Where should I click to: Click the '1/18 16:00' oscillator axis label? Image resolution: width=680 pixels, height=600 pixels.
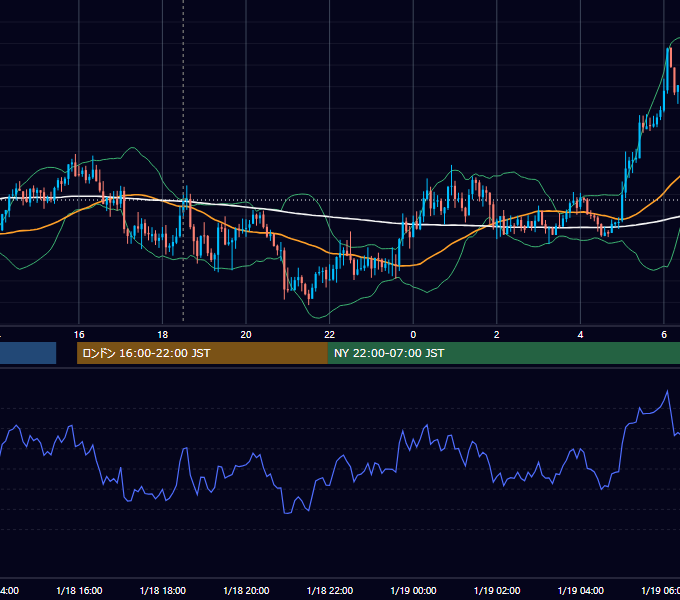[79, 591]
